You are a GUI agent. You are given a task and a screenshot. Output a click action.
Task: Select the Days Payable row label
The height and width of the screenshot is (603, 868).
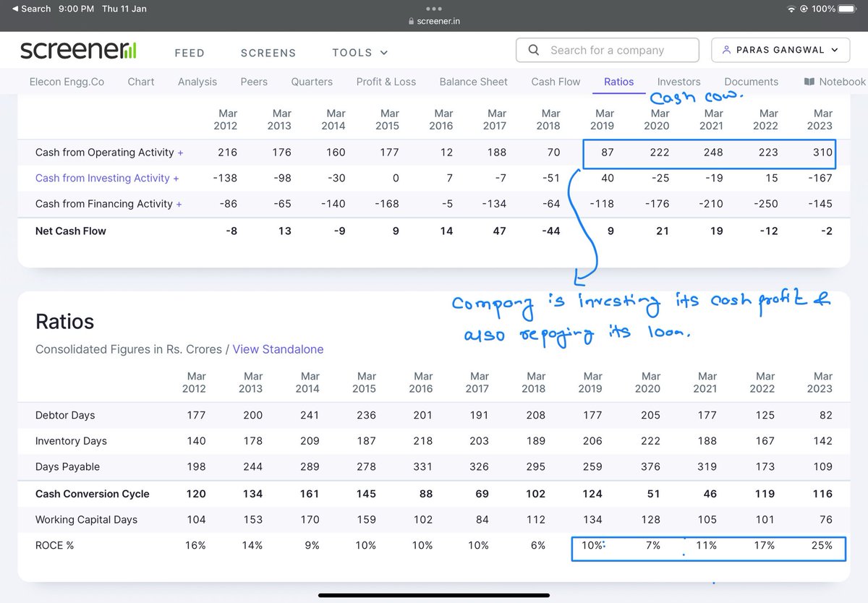tap(67, 467)
